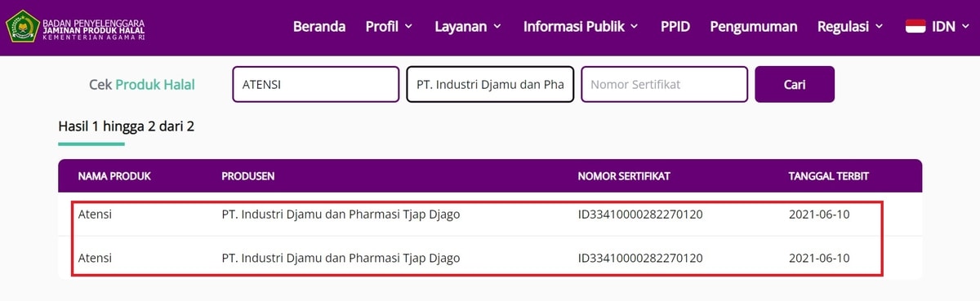Open the Regulasi dropdown menu
The height and width of the screenshot is (301, 980).
850,26
